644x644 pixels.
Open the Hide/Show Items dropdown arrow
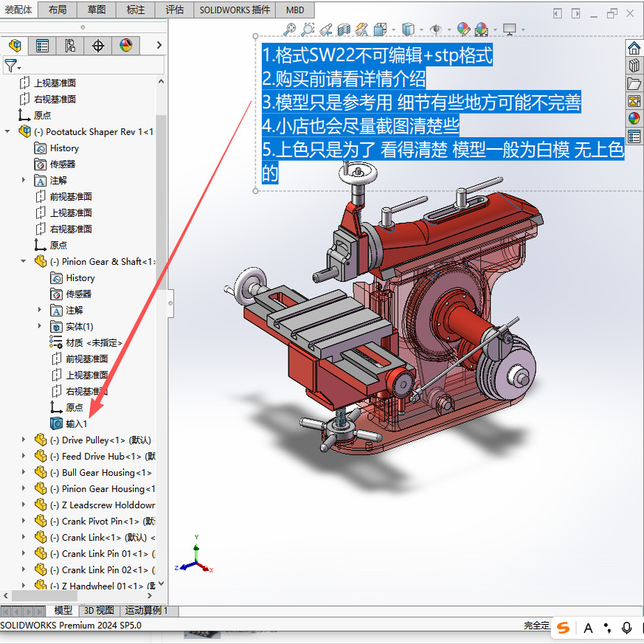click(x=449, y=30)
